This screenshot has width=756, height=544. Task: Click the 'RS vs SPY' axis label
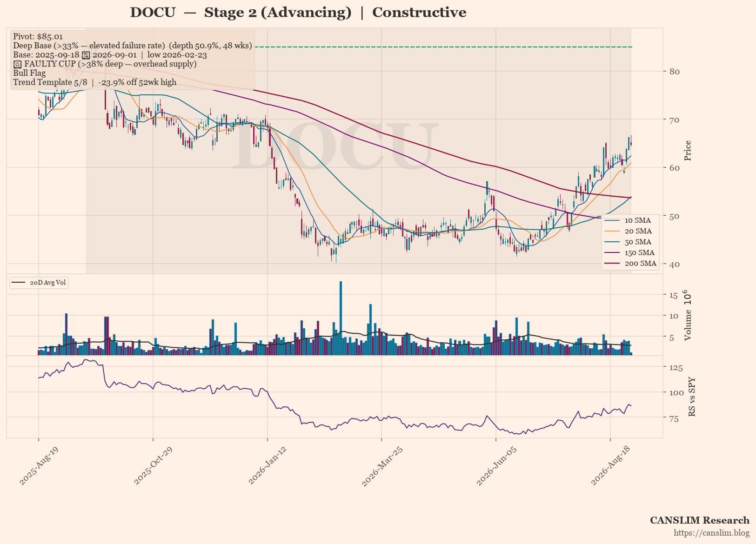point(691,397)
